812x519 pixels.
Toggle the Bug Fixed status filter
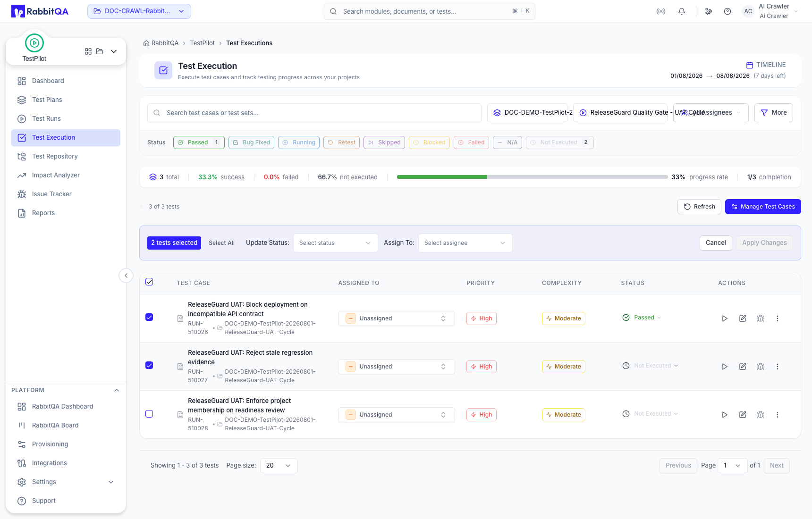pos(251,142)
